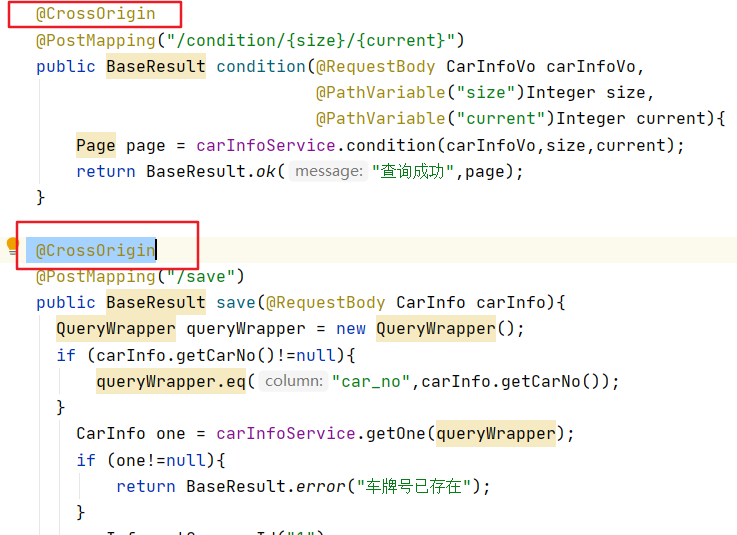Click the "/condition/{size}/{current}" mapping string
Viewport: 737px width, 535px height.
pyautogui.click(x=310, y=40)
